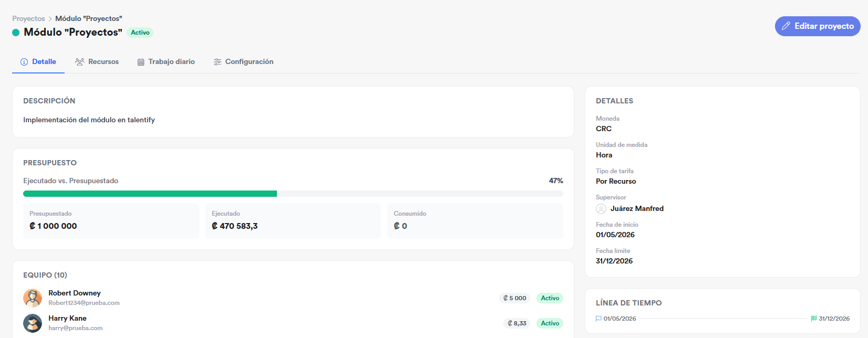The height and width of the screenshot is (338, 868).
Task: Select team member Robert Downey name
Action: pos(75,293)
